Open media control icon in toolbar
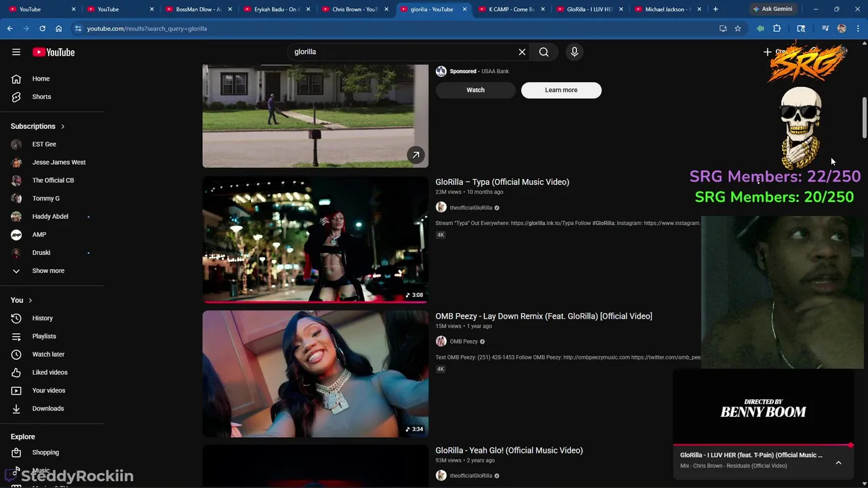Viewport: 868px width, 488px height. [x=825, y=28]
